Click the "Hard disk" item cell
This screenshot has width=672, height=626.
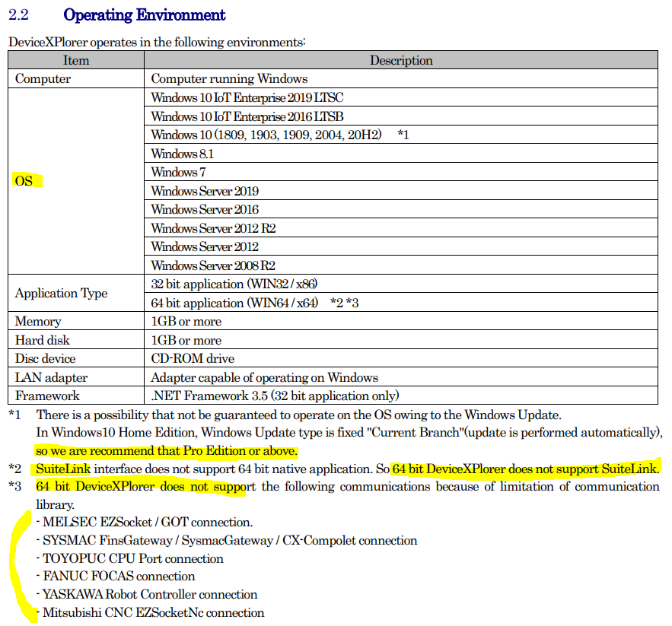coord(76,340)
